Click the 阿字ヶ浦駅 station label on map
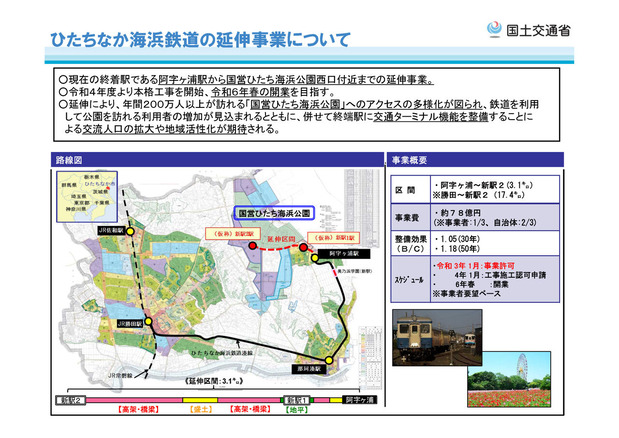The width and height of the screenshot is (619, 438). point(343,254)
